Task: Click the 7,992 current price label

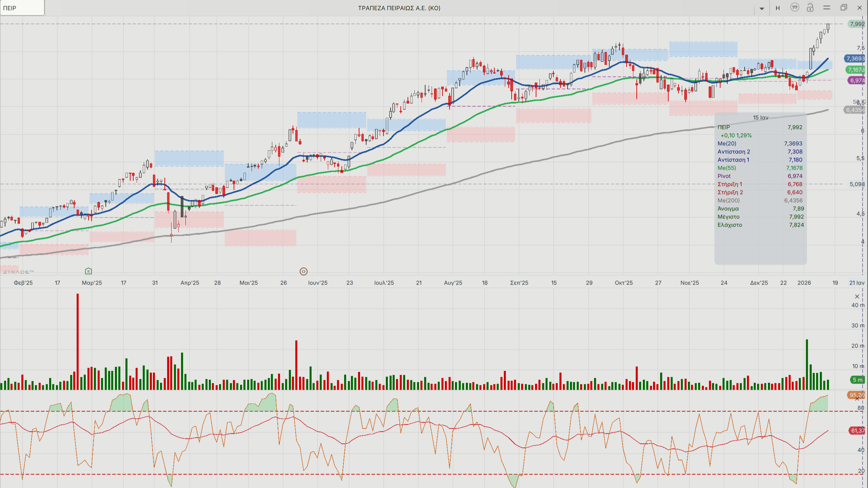Action: click(856, 24)
